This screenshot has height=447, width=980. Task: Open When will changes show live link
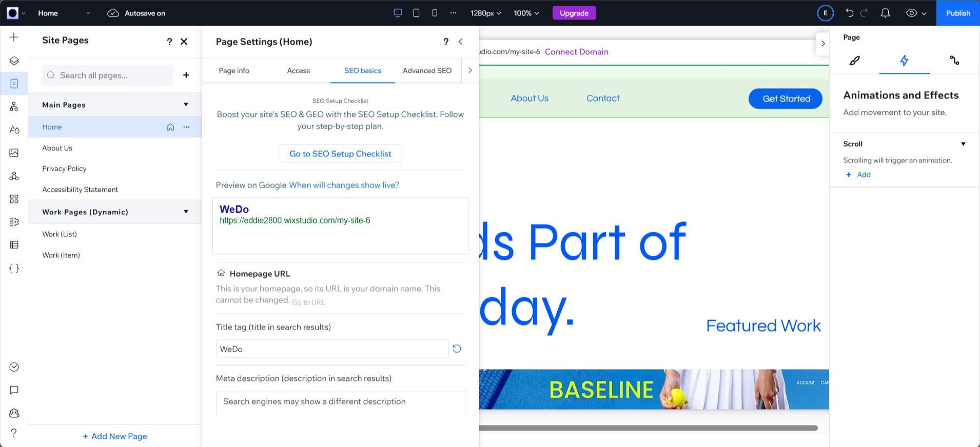(344, 185)
